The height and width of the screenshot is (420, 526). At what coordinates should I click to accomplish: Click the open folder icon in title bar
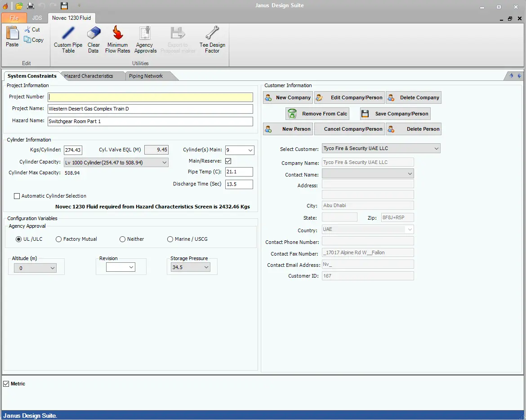(x=19, y=6)
